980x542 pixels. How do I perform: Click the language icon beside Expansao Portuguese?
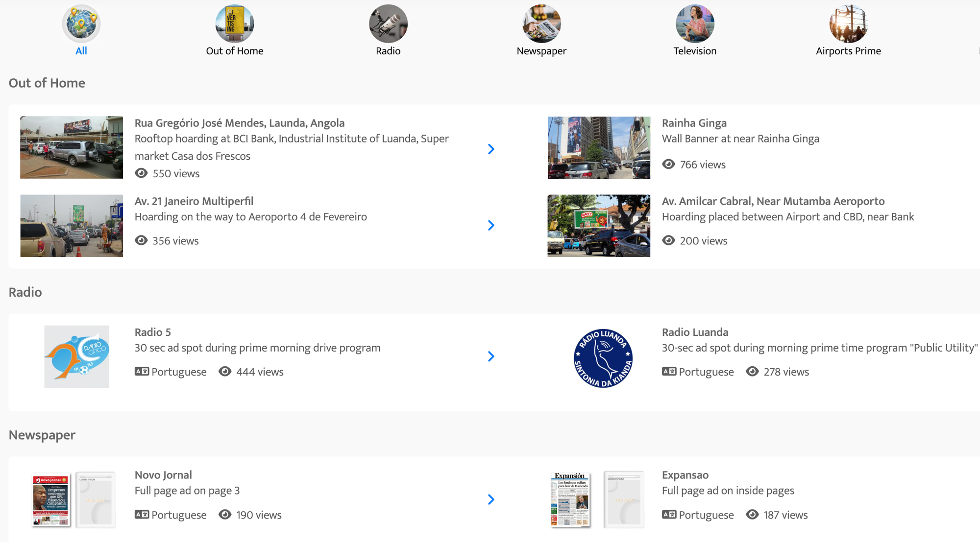669,515
